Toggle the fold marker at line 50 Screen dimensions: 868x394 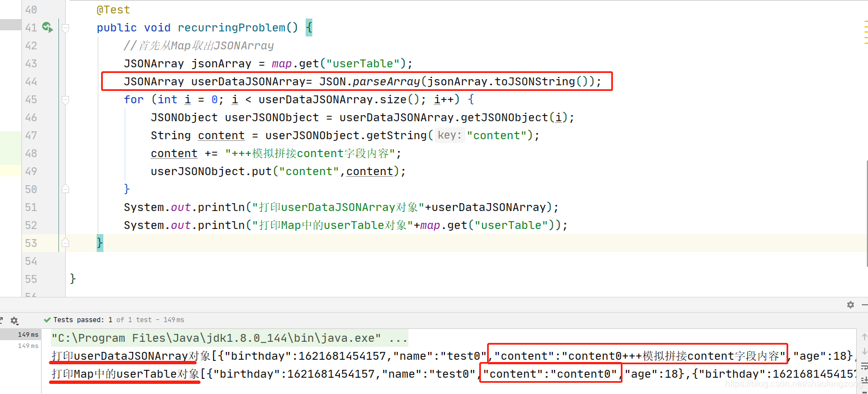65,189
